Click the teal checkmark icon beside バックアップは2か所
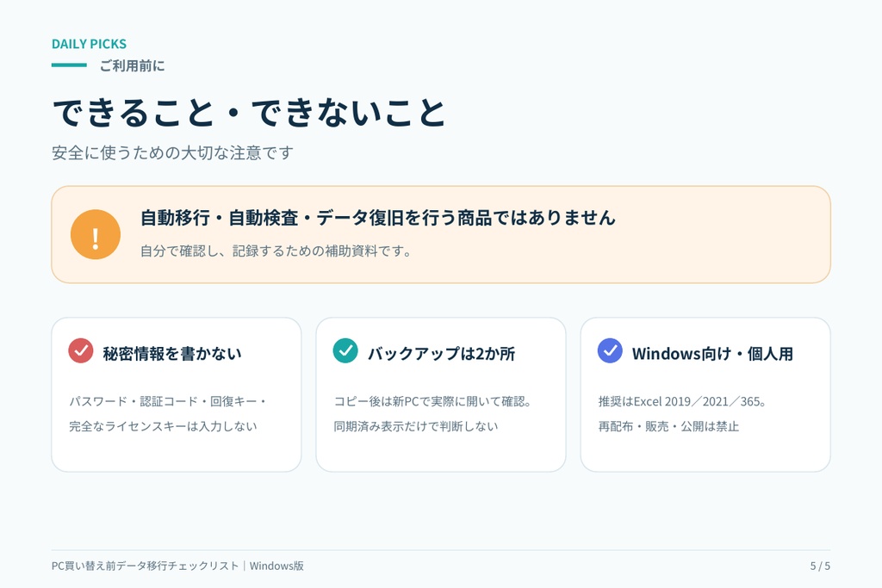 345,350
